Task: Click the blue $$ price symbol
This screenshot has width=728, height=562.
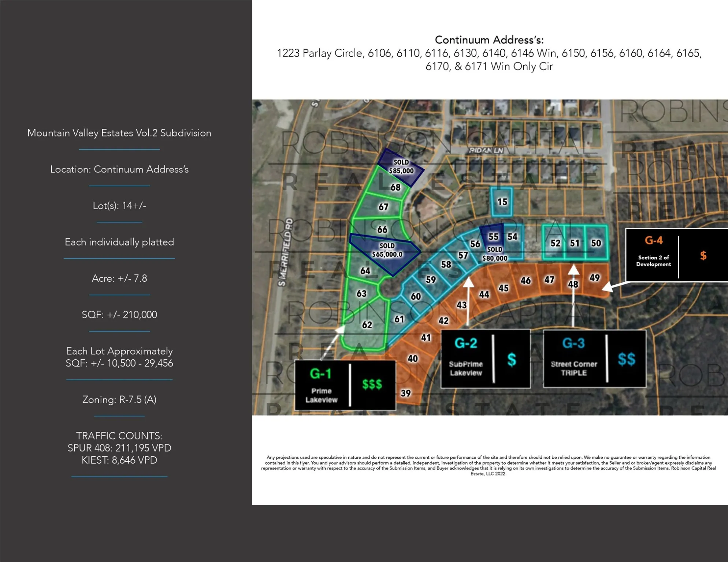Action: click(x=627, y=359)
